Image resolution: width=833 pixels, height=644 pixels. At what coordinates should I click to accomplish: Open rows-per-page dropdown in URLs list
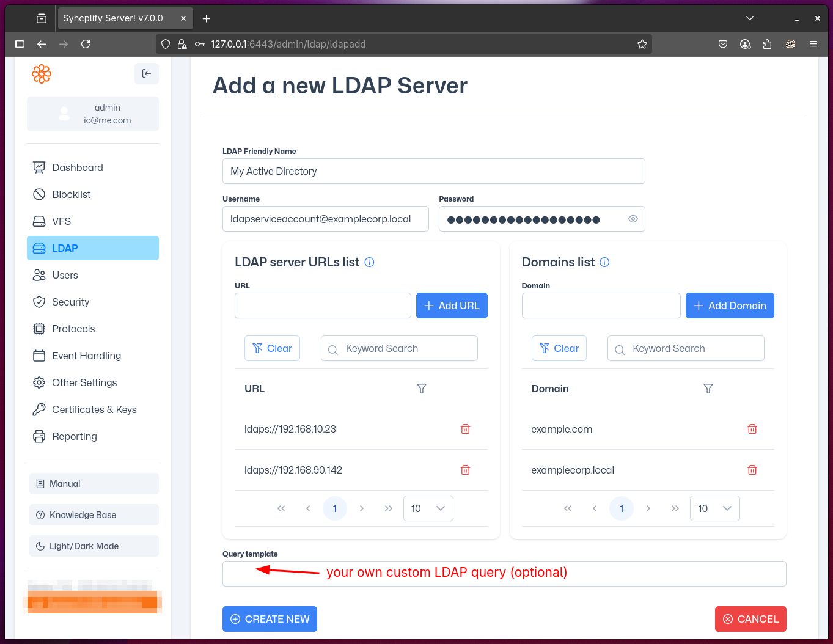tap(428, 508)
